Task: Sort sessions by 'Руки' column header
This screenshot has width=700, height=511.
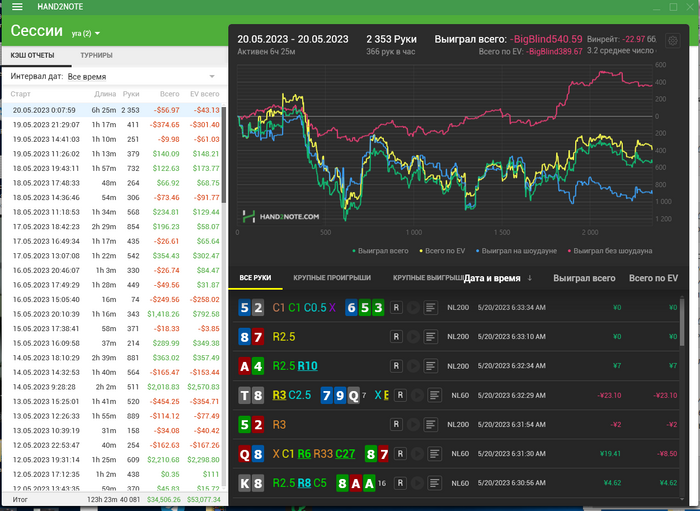Action: click(131, 94)
